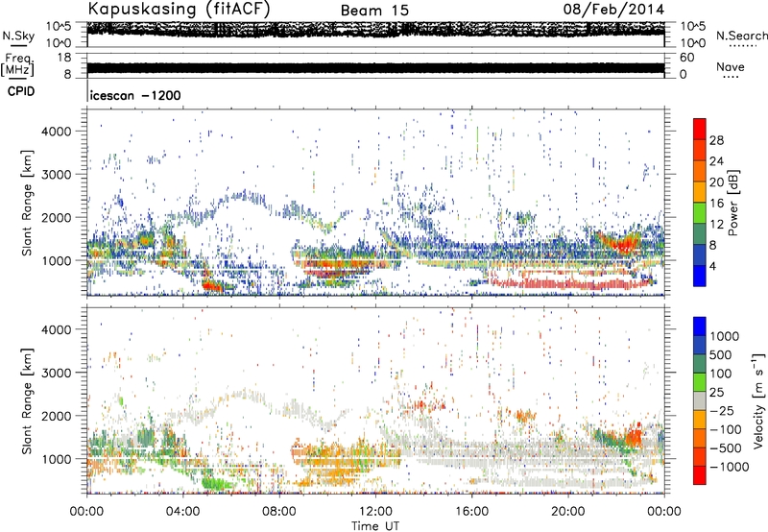Viewport: 768px width, 532px height.
Task: Click the 'CPID' label
Action: pos(21,91)
